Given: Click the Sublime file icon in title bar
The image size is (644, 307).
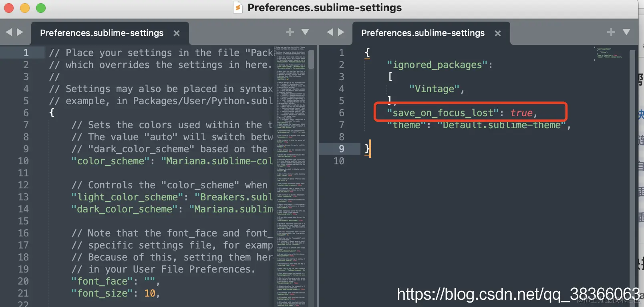Looking at the screenshot, I should coord(238,7).
